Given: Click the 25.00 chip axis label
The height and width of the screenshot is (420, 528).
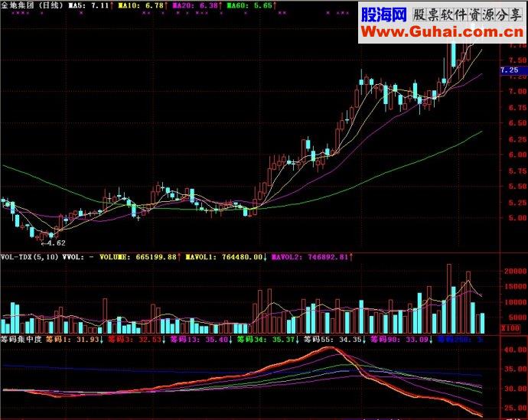Looking at the screenshot, I should (x=516, y=408).
